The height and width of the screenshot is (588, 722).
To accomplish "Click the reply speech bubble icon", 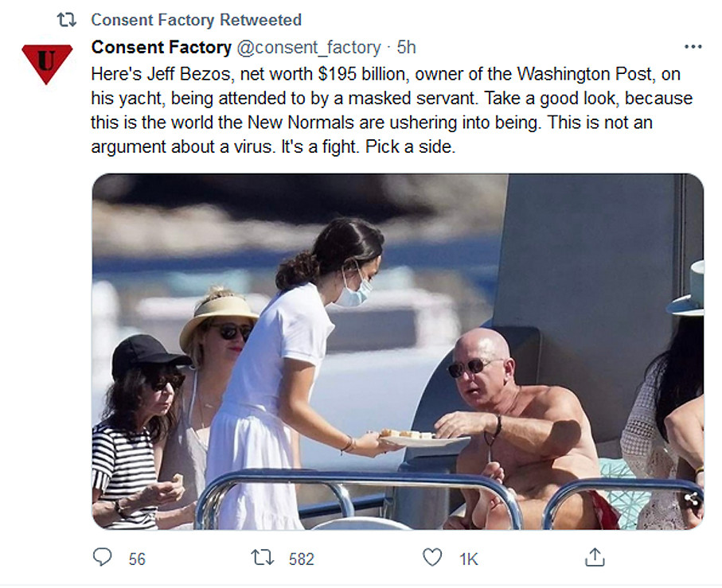I will [x=103, y=558].
